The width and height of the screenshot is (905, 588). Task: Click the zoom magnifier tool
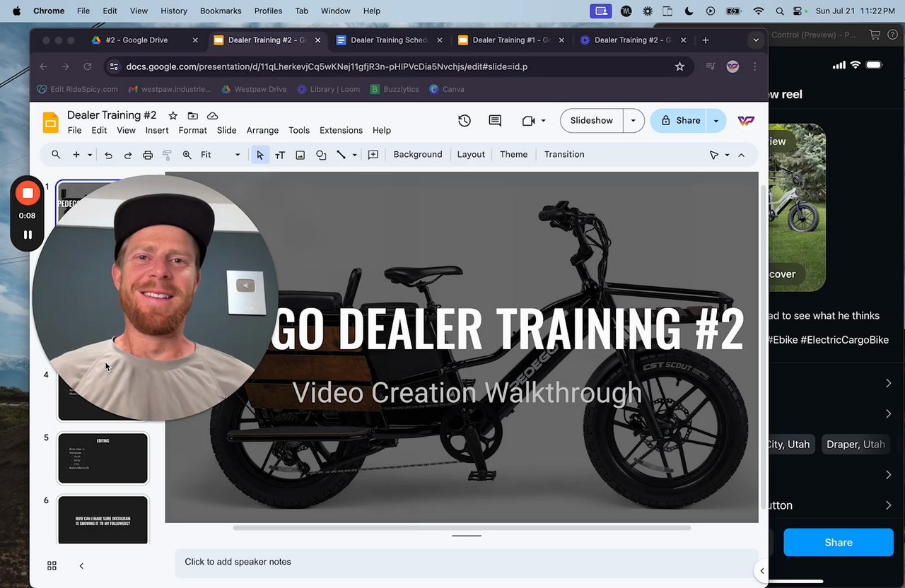click(x=187, y=155)
